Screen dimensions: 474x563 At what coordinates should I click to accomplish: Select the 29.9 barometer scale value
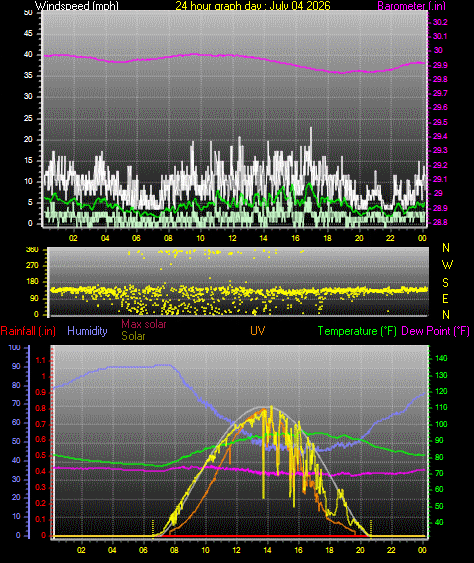click(440, 65)
